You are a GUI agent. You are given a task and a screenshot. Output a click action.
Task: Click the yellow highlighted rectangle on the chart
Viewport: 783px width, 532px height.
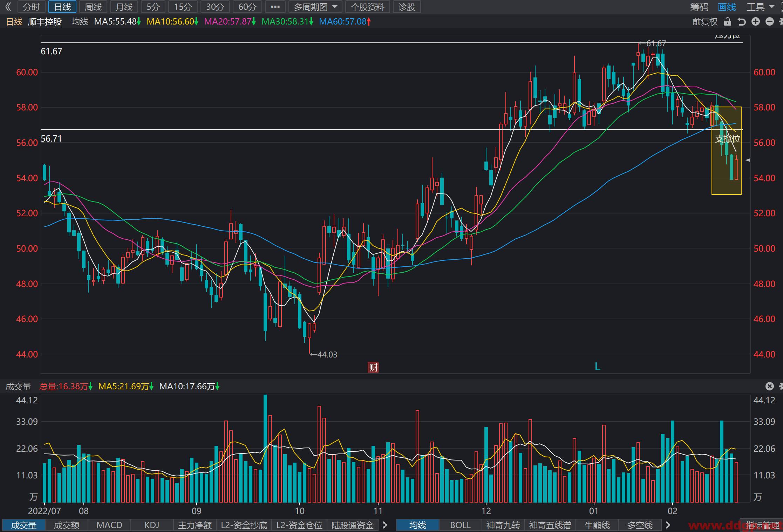pos(726,151)
